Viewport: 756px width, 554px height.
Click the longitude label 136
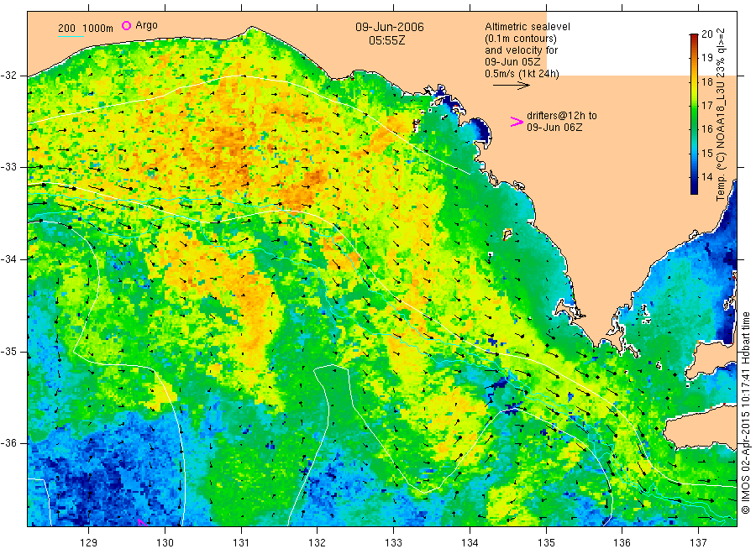[622, 543]
